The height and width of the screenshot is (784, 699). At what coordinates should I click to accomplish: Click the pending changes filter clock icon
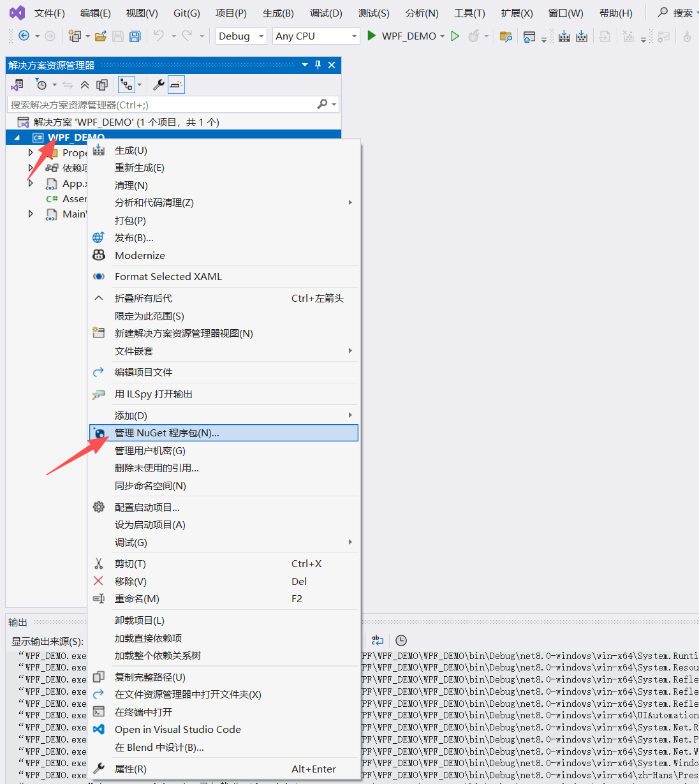tap(41, 85)
